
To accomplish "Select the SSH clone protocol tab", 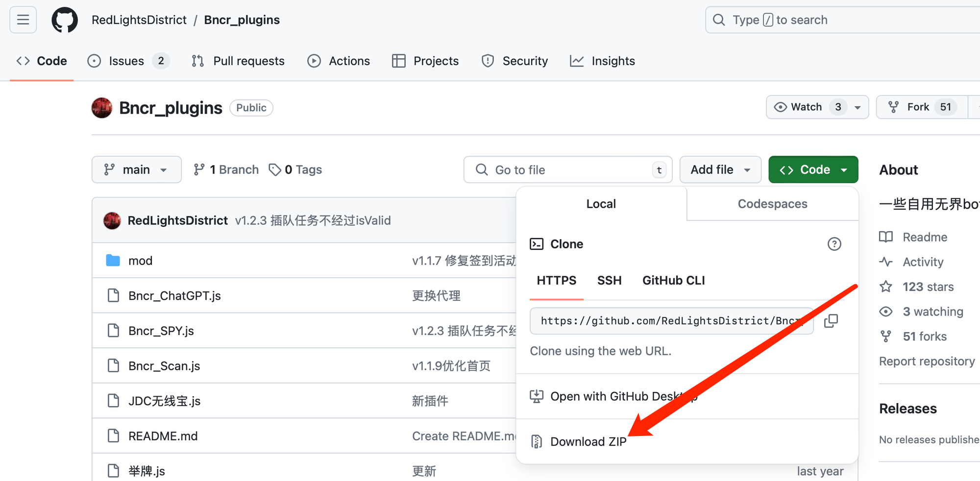I will (609, 280).
